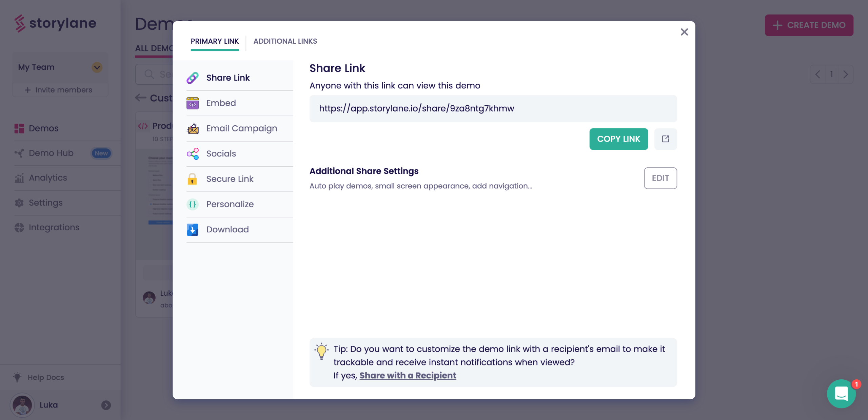
Task: Click the share URL text field
Action: pyautogui.click(x=493, y=108)
